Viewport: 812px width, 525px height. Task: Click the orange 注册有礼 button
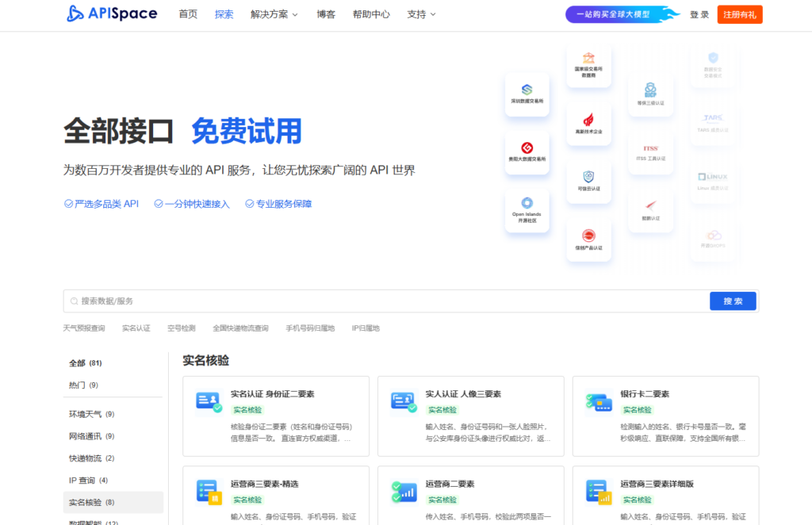pyautogui.click(x=739, y=14)
